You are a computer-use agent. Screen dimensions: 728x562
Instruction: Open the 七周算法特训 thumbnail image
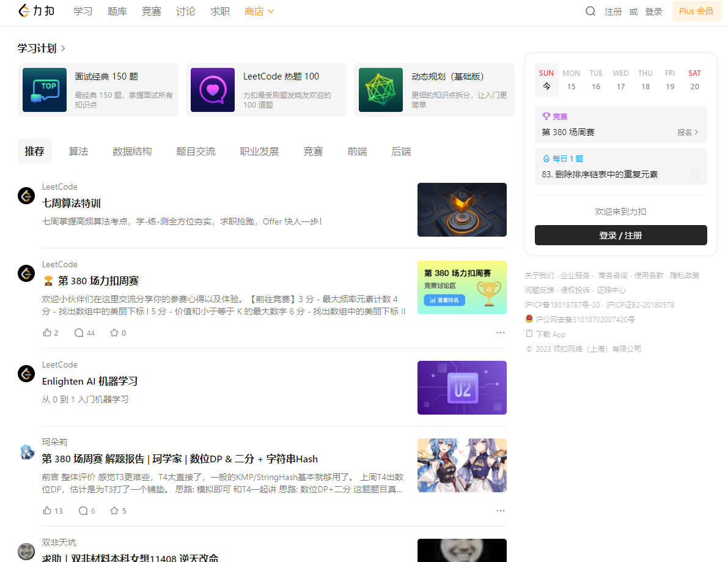pos(462,210)
